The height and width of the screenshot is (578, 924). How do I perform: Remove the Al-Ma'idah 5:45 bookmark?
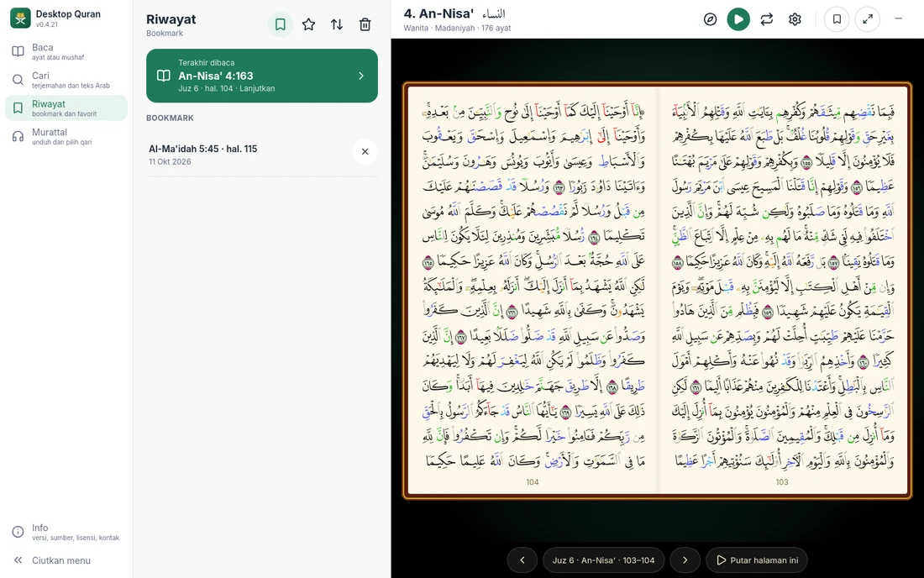[365, 152]
